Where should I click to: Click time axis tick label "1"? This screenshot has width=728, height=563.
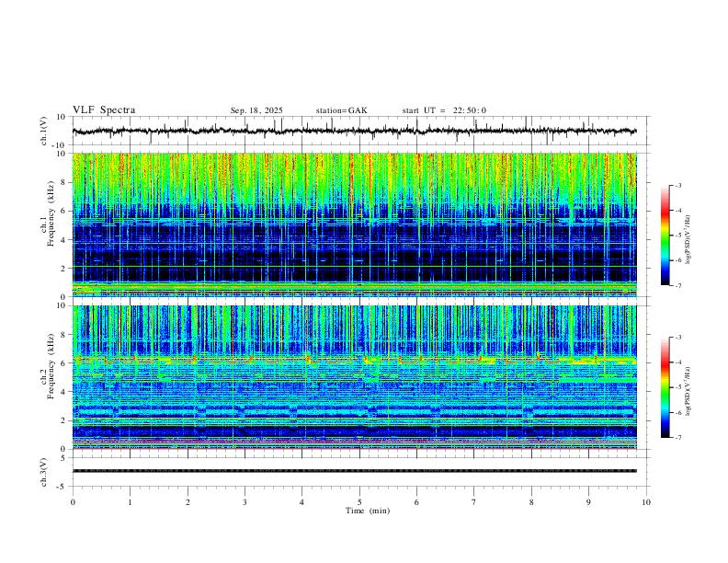pyautogui.click(x=130, y=502)
